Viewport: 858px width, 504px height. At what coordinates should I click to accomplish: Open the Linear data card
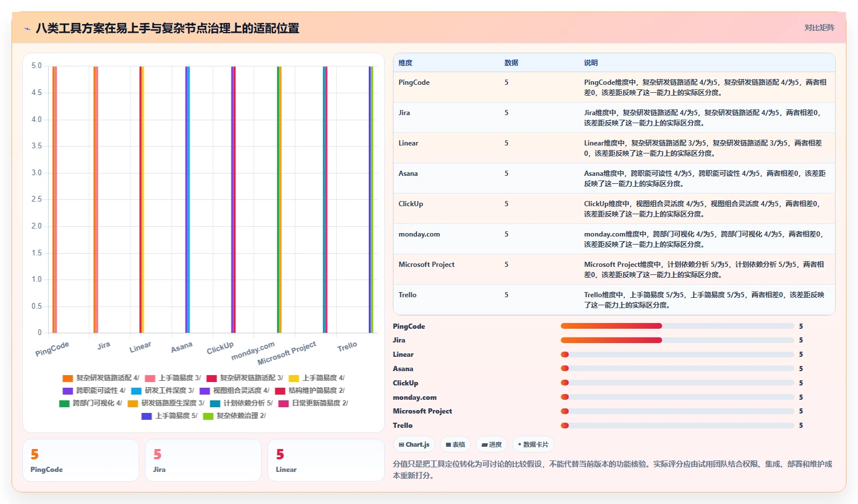coord(326,460)
